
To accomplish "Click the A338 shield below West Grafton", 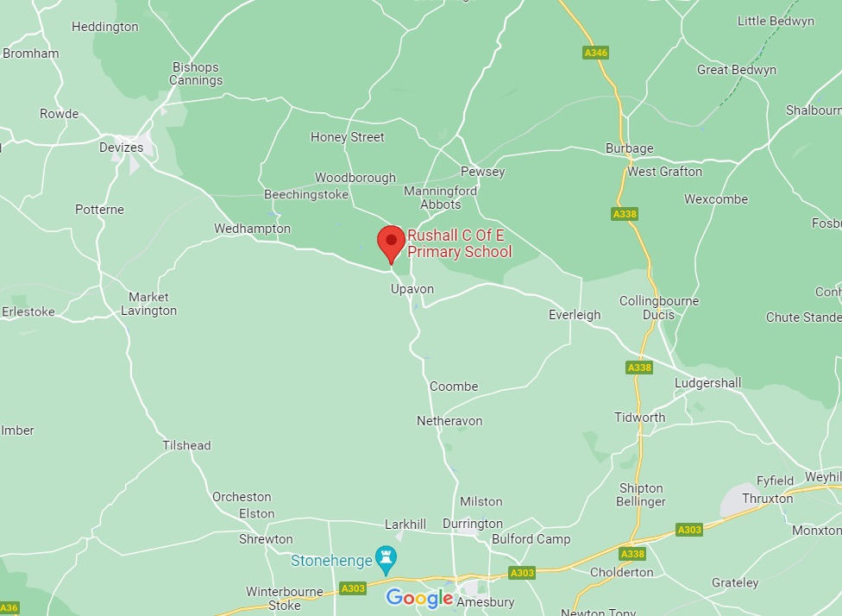I will point(625,214).
